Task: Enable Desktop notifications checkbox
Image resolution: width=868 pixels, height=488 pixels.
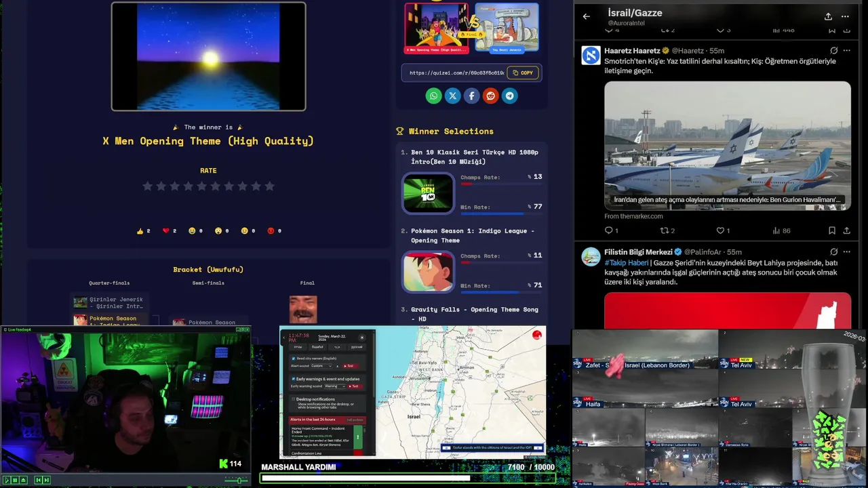Action: point(294,399)
